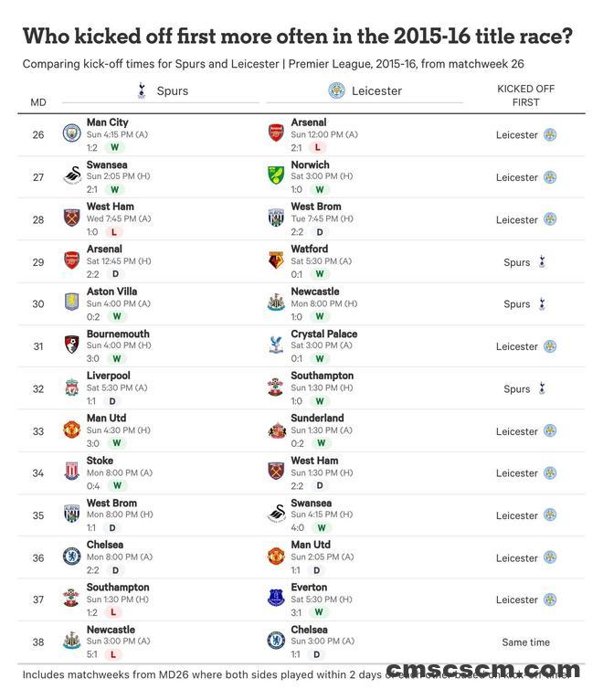
Task: Click the red L badge beside Arsenal 2:1
Action: pyautogui.click(x=318, y=147)
